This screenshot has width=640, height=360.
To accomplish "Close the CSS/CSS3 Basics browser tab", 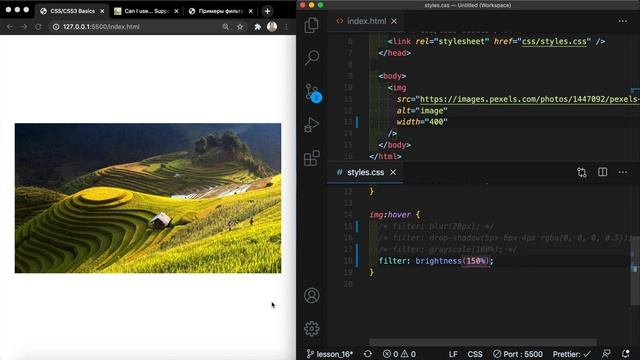I will (x=102, y=11).
